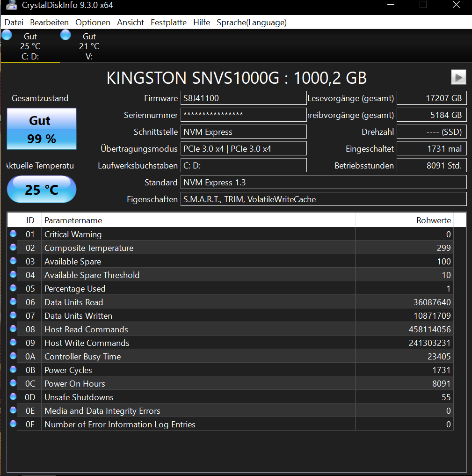Click the Laufwerksbuchstaben field
472x476 pixels.
[x=243, y=165]
